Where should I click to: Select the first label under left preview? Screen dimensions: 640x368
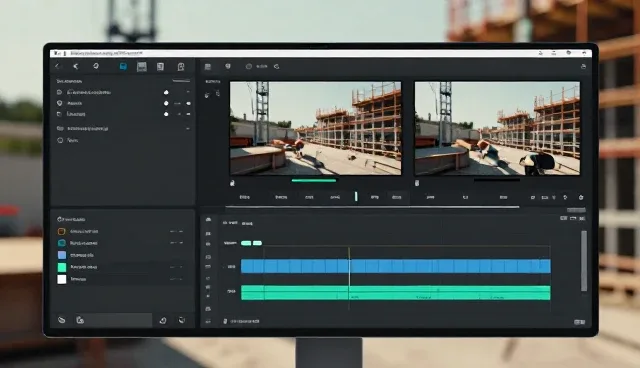(x=244, y=197)
